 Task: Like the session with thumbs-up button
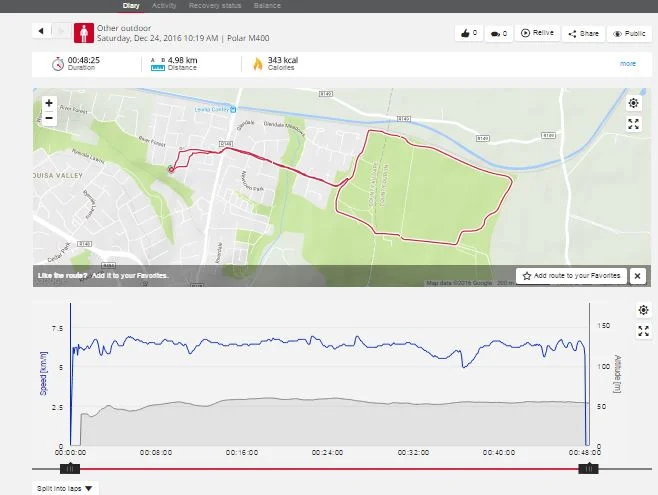469,33
